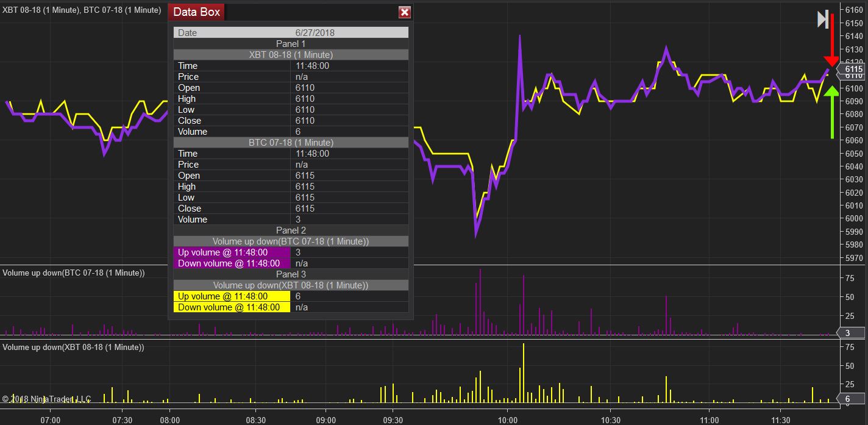Screen dimensions: 868x425
Task: Click the Panel 1 header row
Action: pos(291,44)
